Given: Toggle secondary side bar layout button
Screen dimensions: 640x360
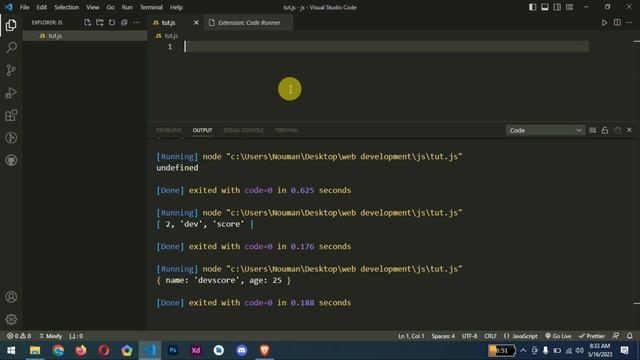Looking at the screenshot, I should pyautogui.click(x=557, y=7).
